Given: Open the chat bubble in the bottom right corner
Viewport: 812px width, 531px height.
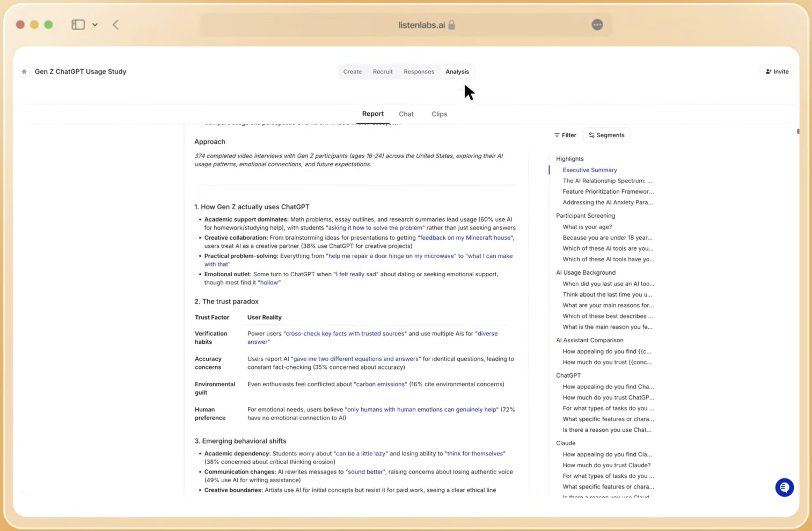Looking at the screenshot, I should pyautogui.click(x=784, y=487).
